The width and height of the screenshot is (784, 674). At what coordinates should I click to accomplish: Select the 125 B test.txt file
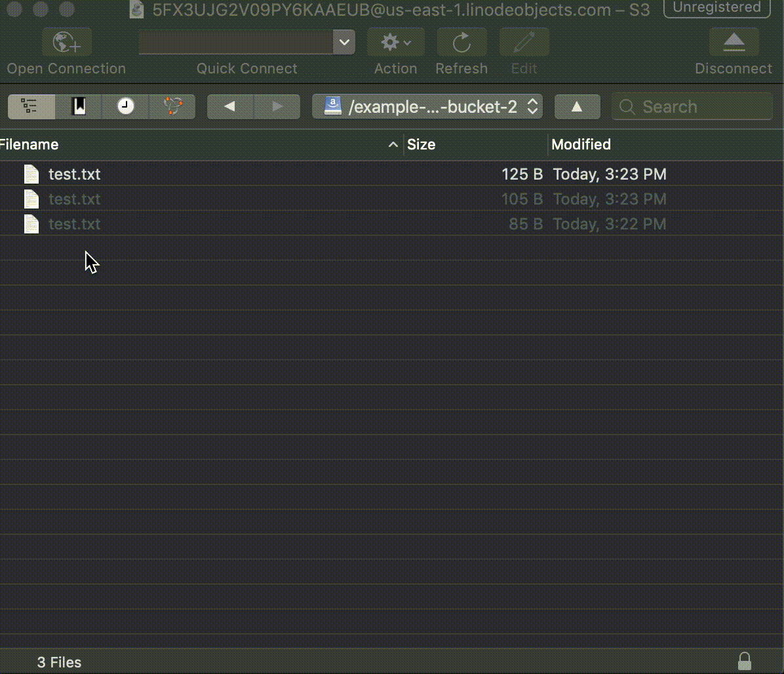[x=74, y=174]
